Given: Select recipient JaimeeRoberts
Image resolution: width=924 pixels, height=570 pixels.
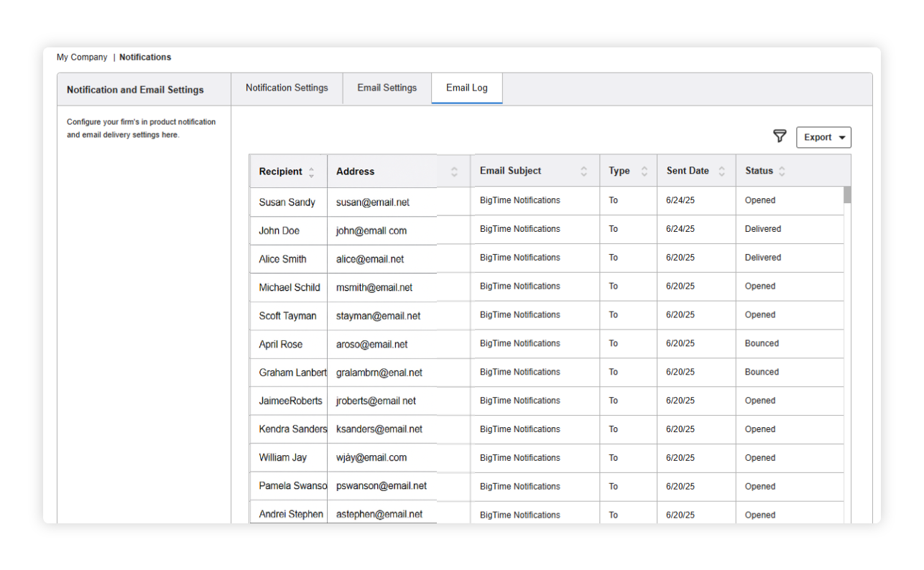Looking at the screenshot, I should (x=290, y=401).
